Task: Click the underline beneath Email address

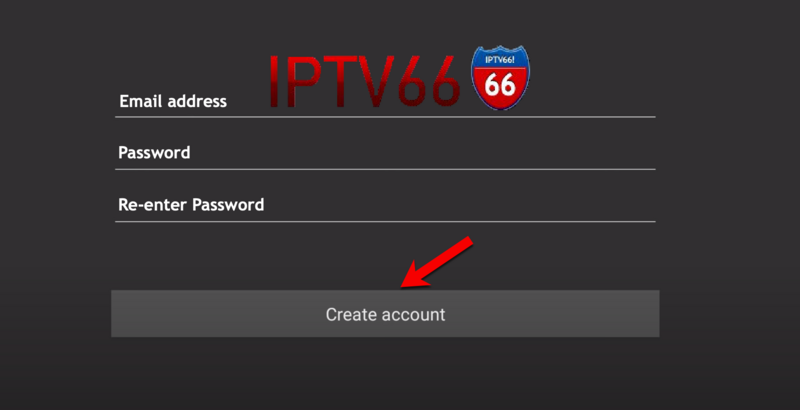Action: click(x=385, y=117)
